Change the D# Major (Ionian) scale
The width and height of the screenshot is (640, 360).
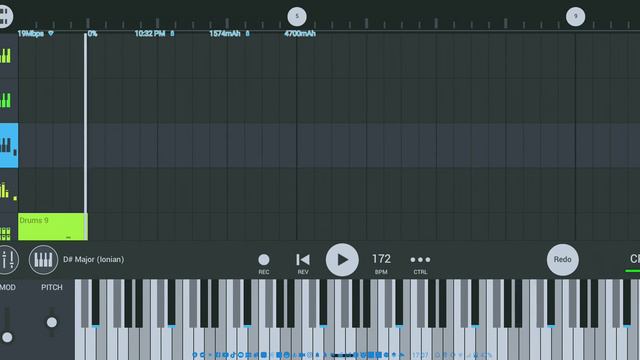click(x=93, y=260)
